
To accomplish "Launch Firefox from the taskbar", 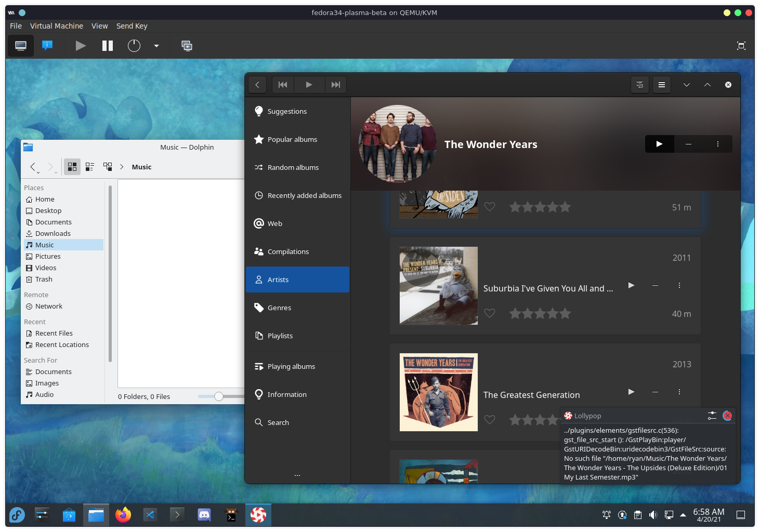I will [x=123, y=515].
